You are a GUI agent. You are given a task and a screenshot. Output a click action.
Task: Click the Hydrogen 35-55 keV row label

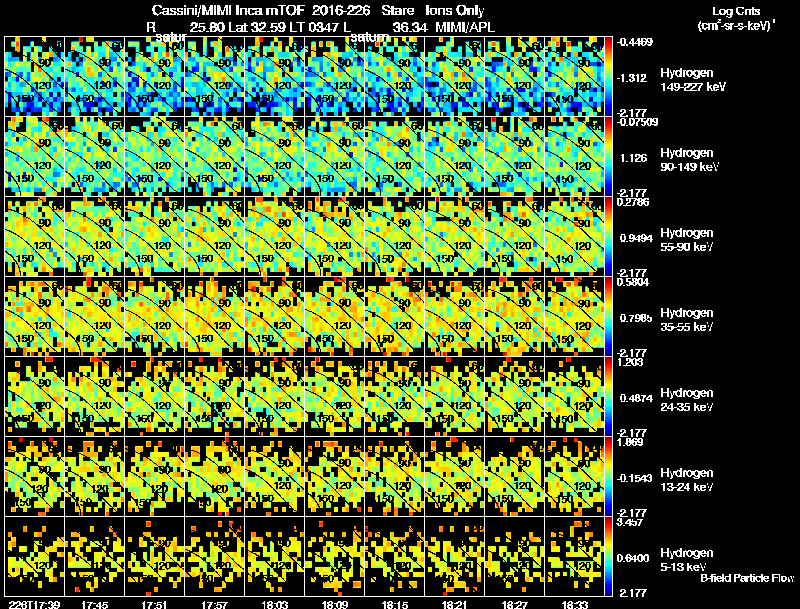[686, 320]
